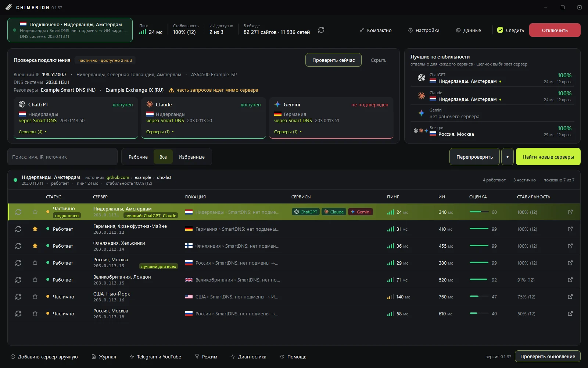Favorite the UK, London server
588x368 pixels.
click(35, 280)
